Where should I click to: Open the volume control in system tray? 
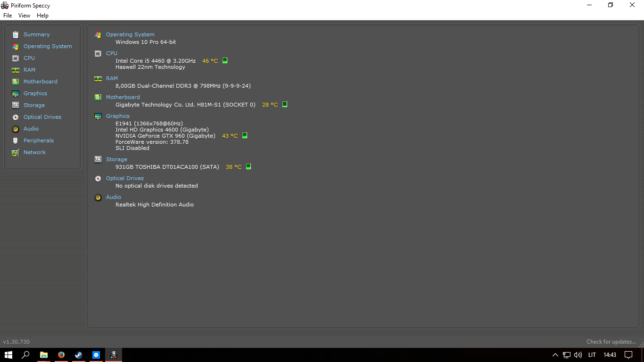(x=578, y=355)
